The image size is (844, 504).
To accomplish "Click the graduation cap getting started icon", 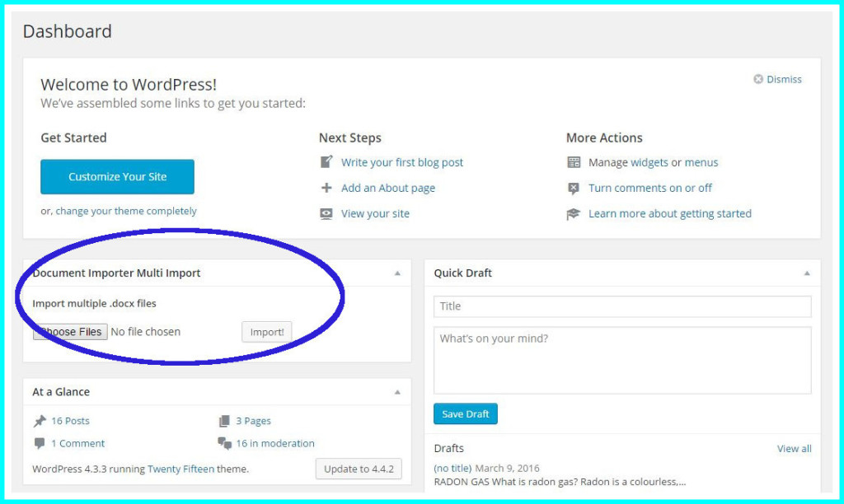I will [574, 213].
